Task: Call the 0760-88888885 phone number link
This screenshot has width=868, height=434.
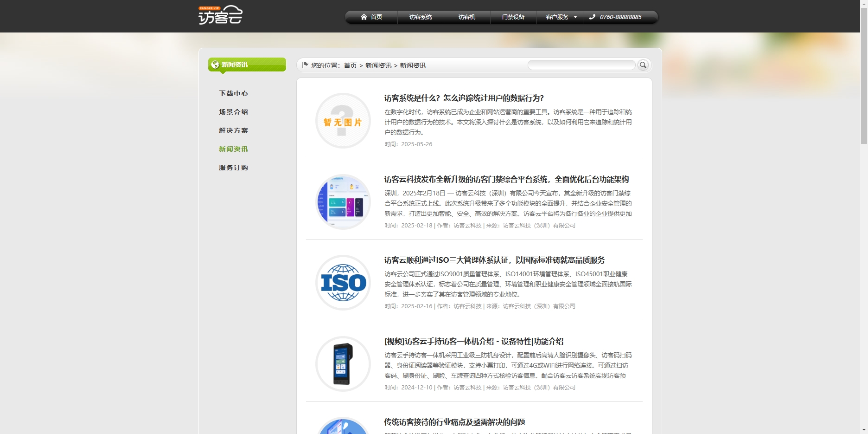Action: [620, 17]
